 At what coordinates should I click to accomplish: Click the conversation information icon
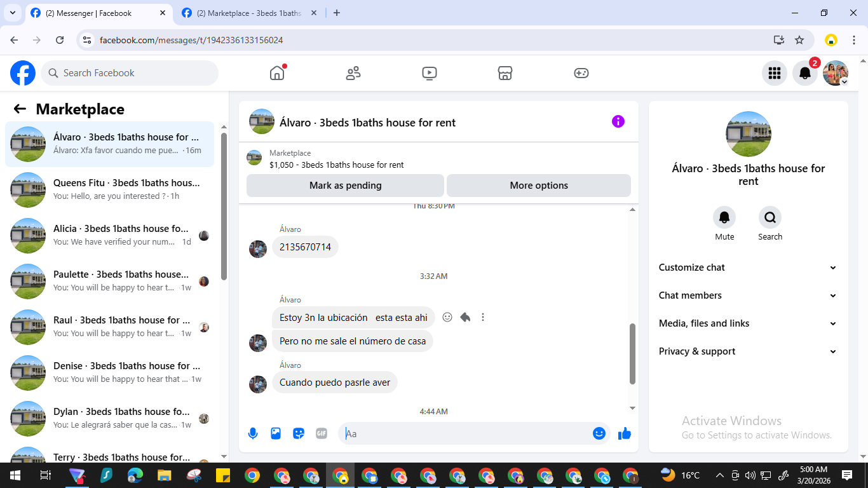[x=618, y=121]
